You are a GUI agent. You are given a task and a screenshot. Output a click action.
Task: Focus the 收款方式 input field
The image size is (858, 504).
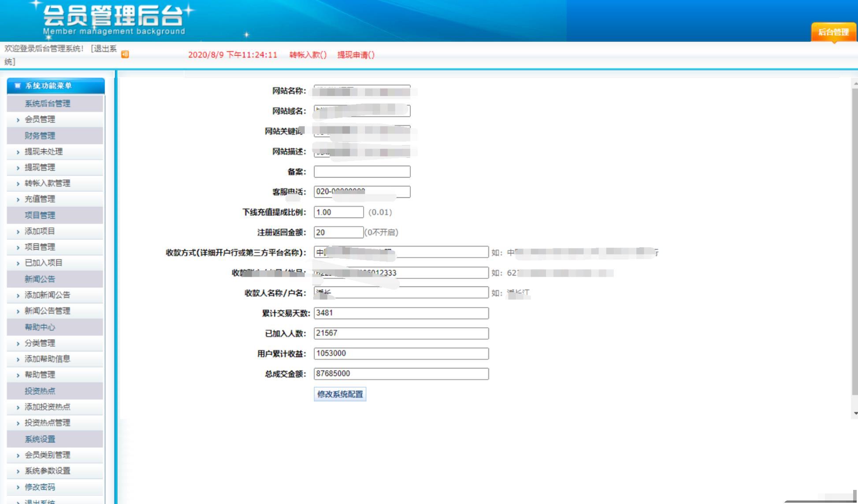(x=401, y=252)
